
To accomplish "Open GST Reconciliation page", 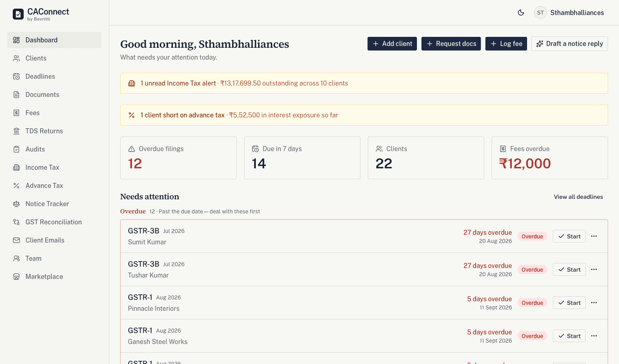I will (x=54, y=222).
